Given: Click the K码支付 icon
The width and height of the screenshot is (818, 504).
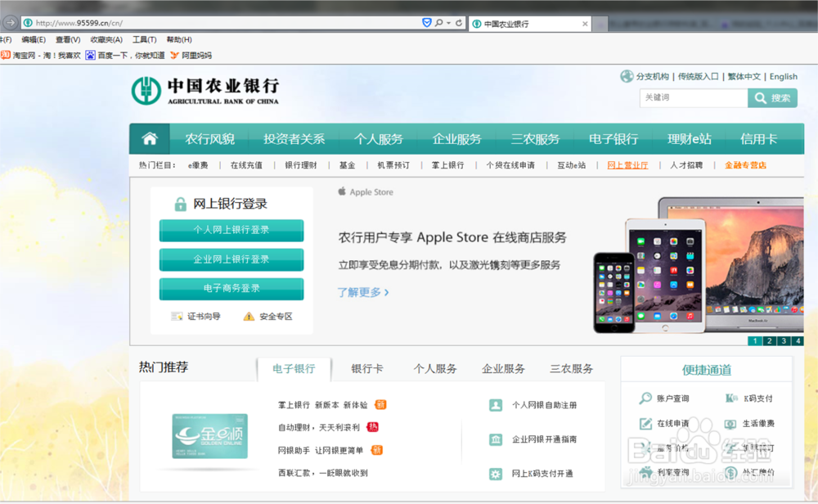Looking at the screenshot, I should (x=731, y=398).
